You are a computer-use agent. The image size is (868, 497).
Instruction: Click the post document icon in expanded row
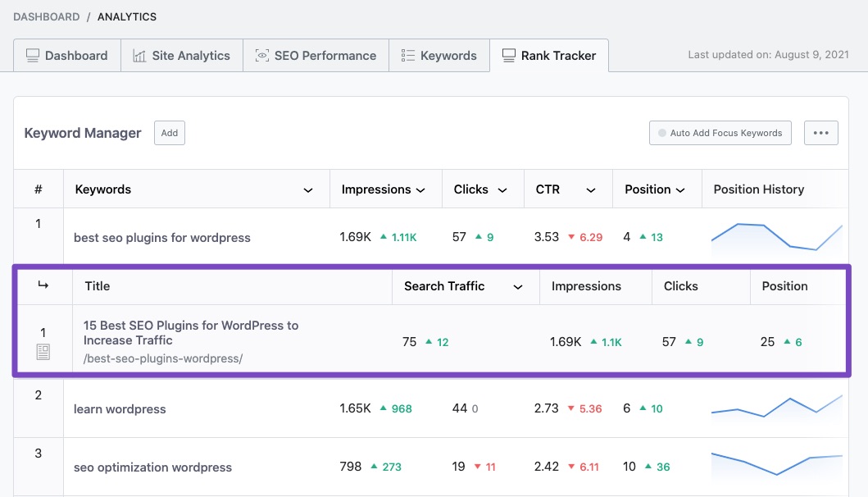pyautogui.click(x=43, y=352)
